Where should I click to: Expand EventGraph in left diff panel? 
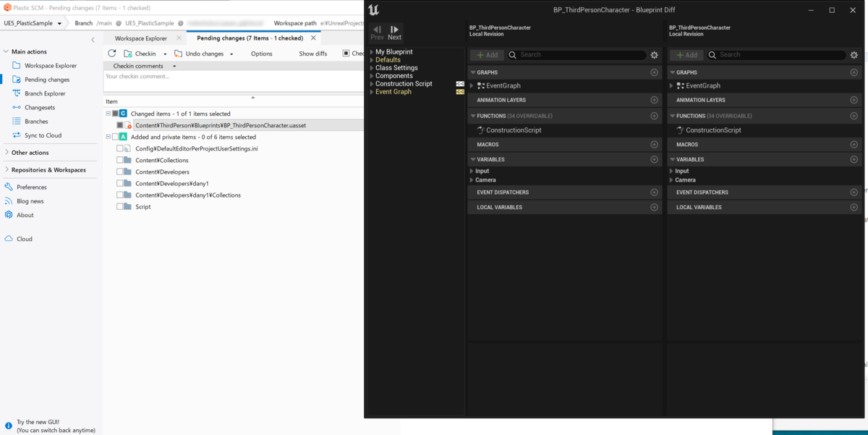point(472,86)
